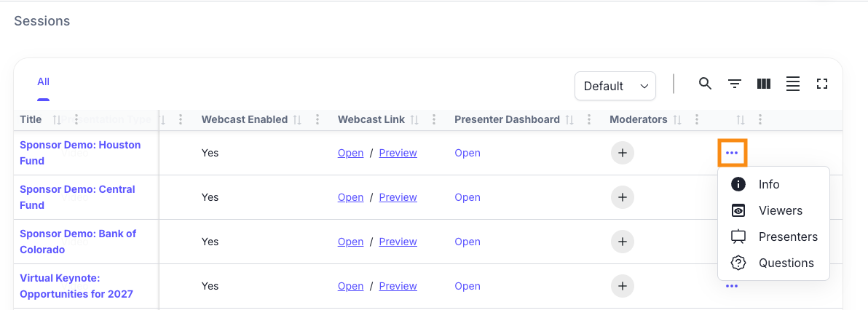Open the column visibility icon
The width and height of the screenshot is (868, 310).
(x=763, y=84)
